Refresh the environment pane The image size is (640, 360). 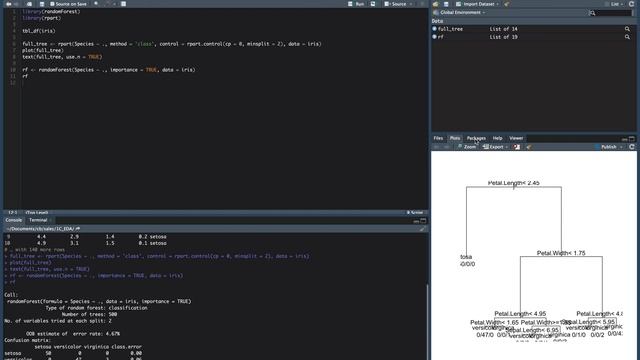click(631, 4)
